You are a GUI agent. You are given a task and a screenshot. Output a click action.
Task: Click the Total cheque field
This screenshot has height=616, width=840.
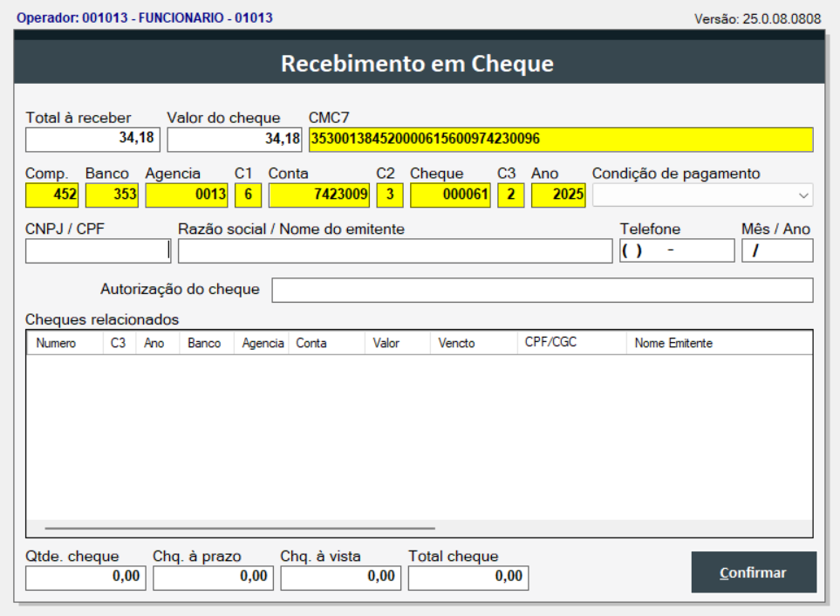pyautogui.click(x=468, y=578)
